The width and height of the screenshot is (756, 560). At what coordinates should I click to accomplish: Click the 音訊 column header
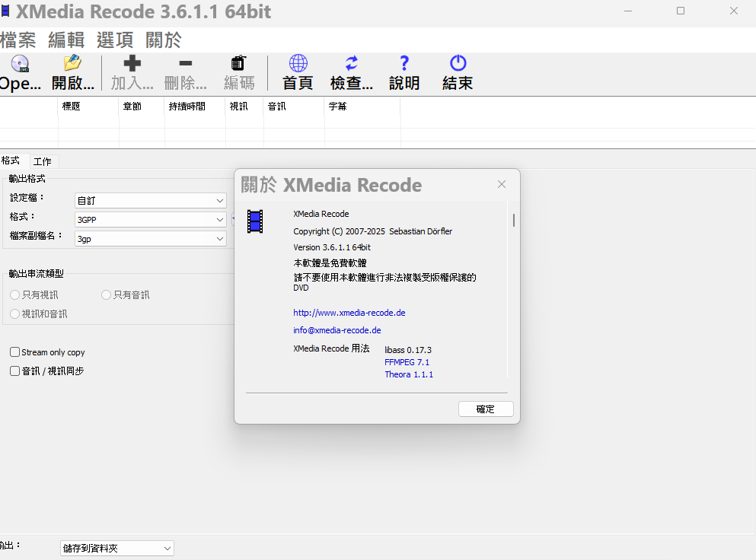point(294,107)
